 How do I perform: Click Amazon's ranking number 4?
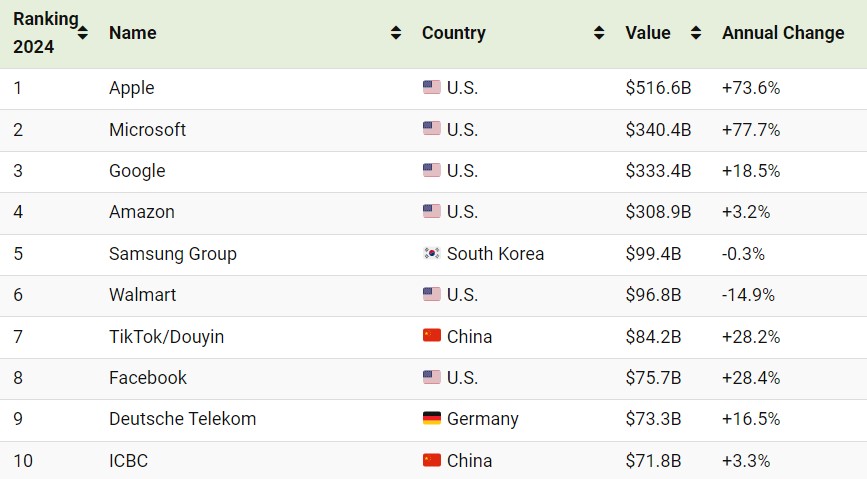click(x=18, y=212)
